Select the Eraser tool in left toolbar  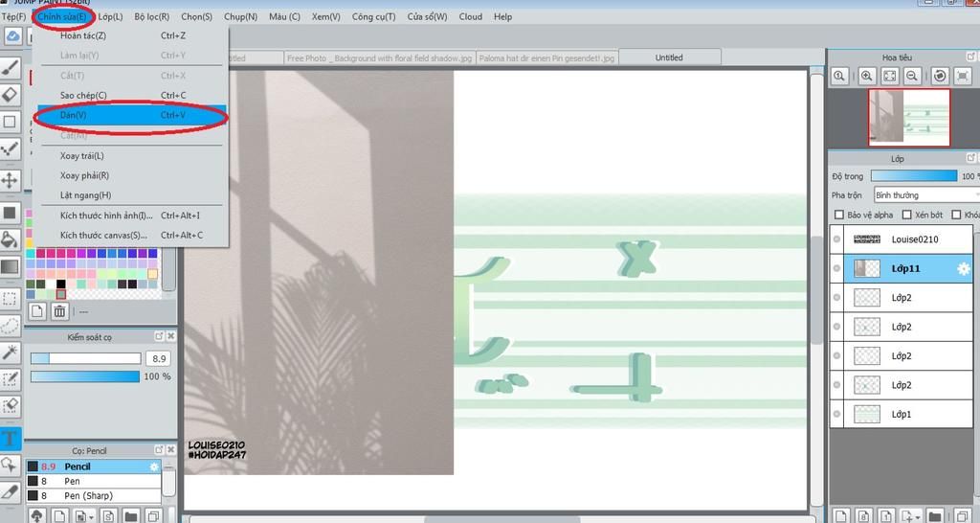point(11,94)
